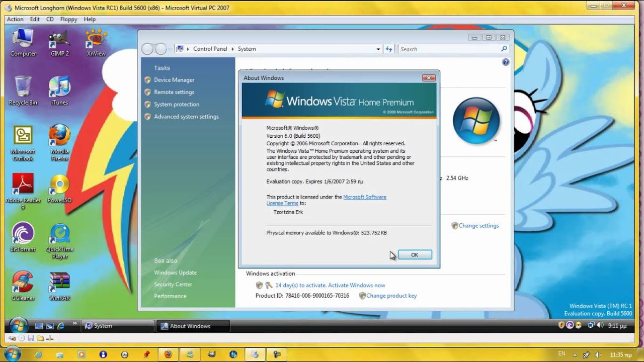This screenshot has width=644, height=362.
Task: Switch to System taskbar button
Action: (x=118, y=326)
